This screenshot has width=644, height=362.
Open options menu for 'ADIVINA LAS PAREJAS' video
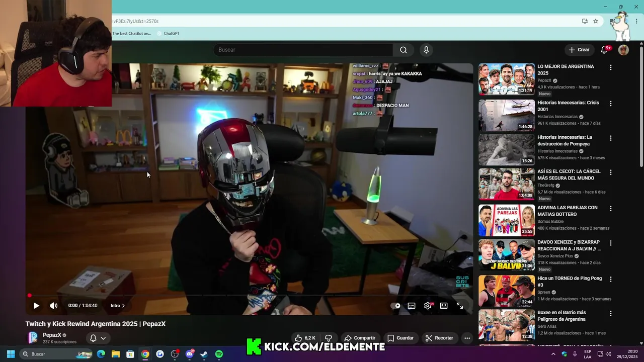point(611,208)
